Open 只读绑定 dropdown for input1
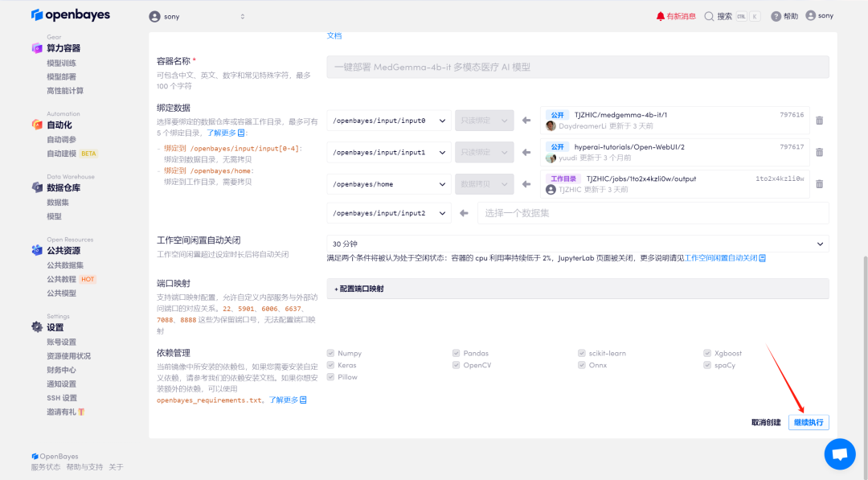868x480 pixels. pyautogui.click(x=485, y=152)
